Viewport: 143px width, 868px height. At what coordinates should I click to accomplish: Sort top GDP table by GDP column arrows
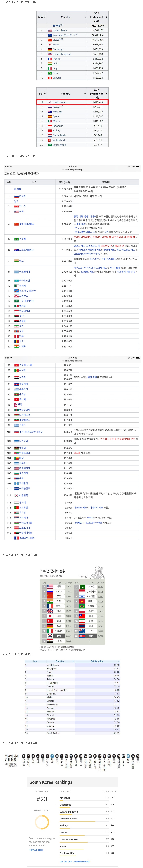click(x=107, y=17)
